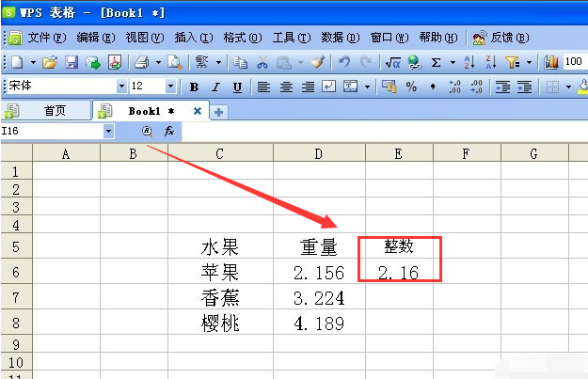This screenshot has width=588, height=379.
Task: Open the 格式 (Format) menu
Action: pos(242,38)
